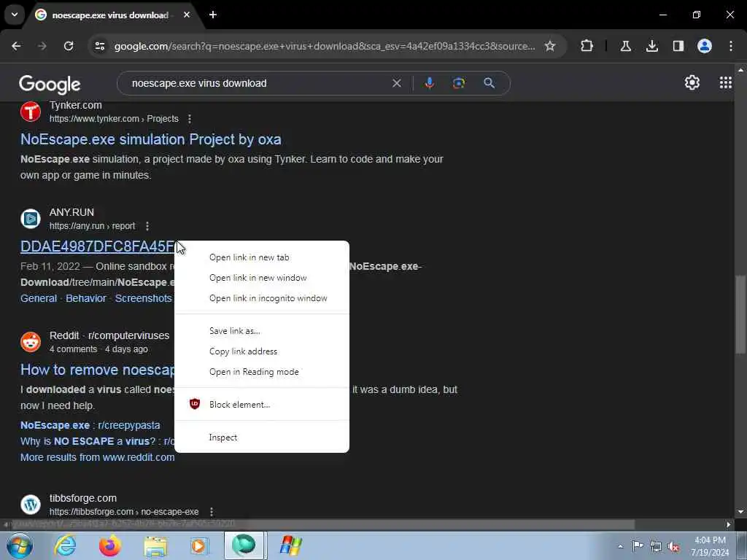The height and width of the screenshot is (560, 747).
Task: Show hidden system tray icons
Action: pyautogui.click(x=620, y=546)
